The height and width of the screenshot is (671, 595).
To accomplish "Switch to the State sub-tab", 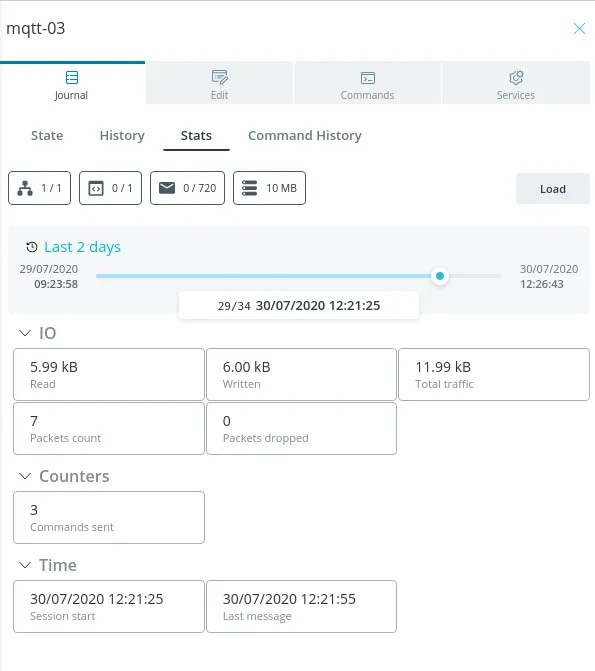I will [x=47, y=136].
